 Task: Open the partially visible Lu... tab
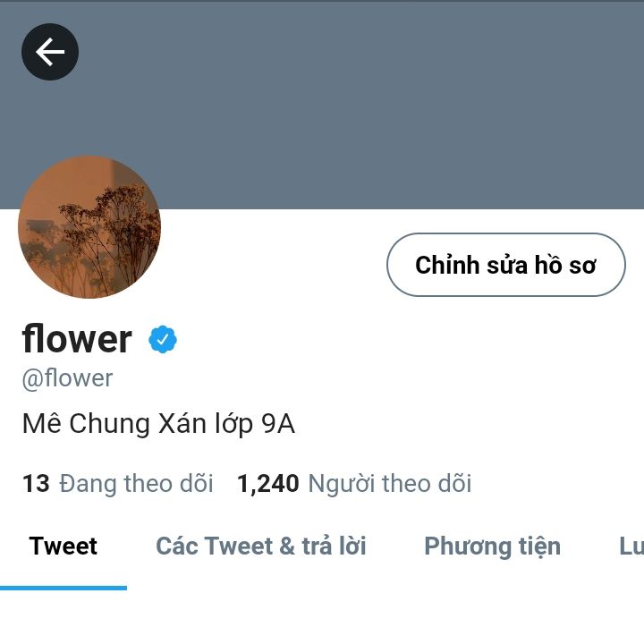tap(631, 546)
